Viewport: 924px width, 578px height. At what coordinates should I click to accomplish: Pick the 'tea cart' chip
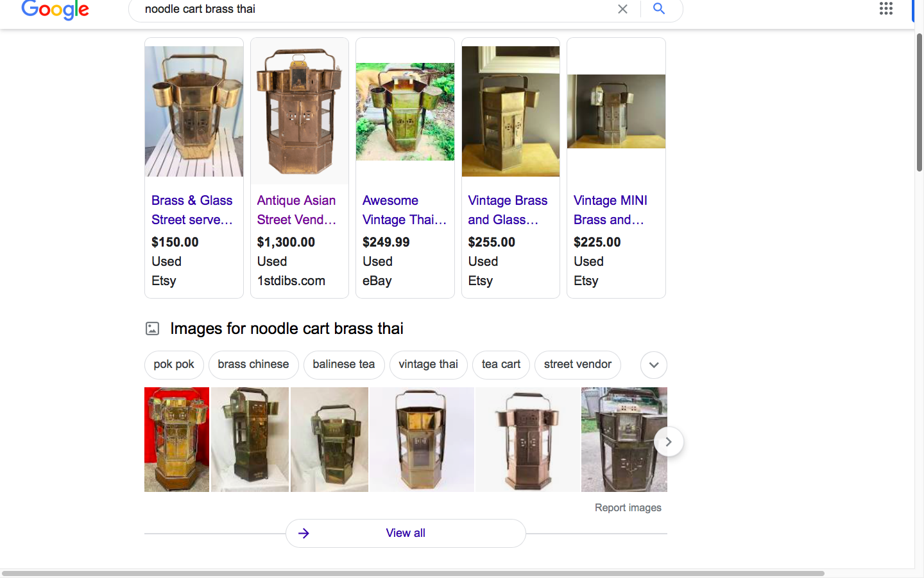pos(501,364)
